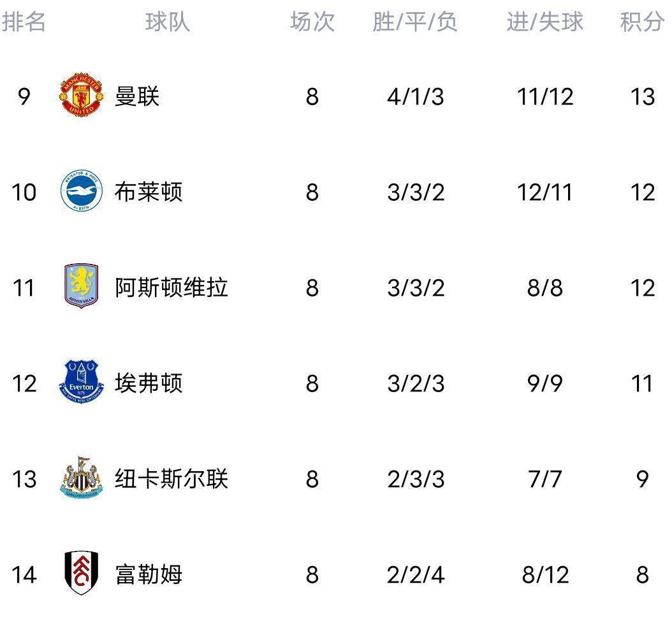Click the Everton club crest
The image size is (672, 628).
(x=81, y=383)
